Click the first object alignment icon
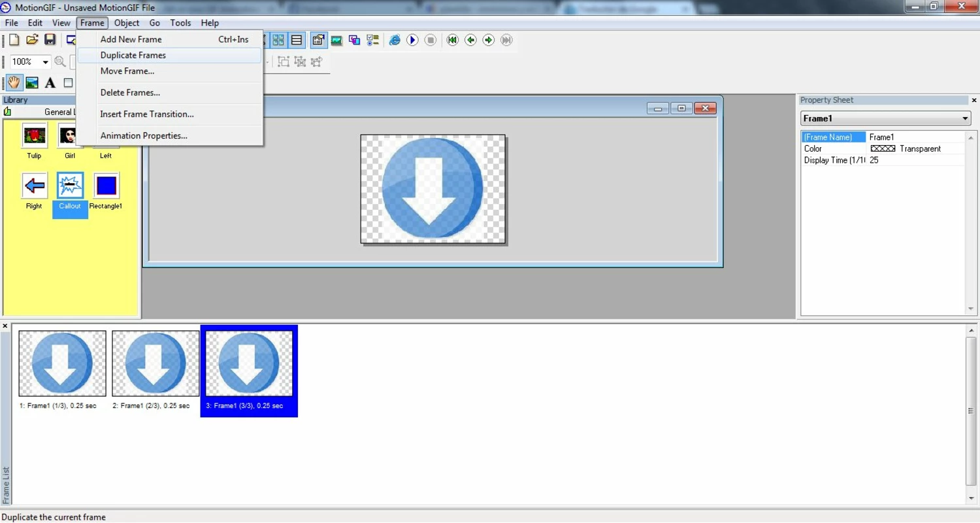This screenshot has width=980, height=523. (x=284, y=61)
